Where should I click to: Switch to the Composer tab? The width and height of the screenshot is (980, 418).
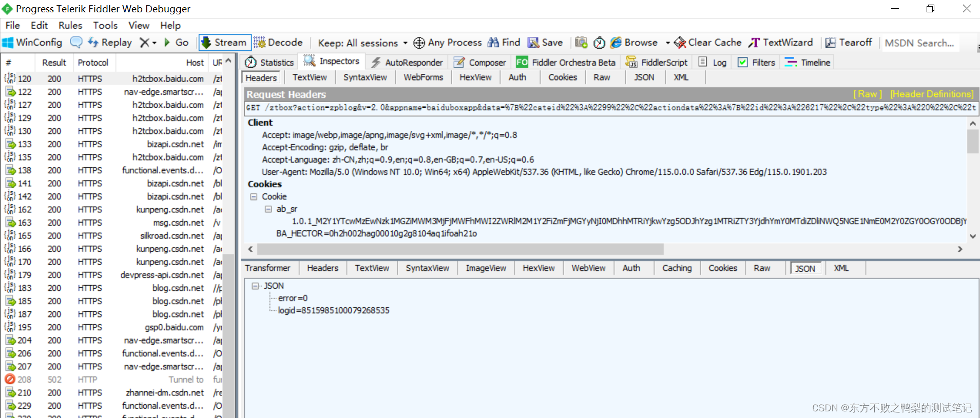480,62
